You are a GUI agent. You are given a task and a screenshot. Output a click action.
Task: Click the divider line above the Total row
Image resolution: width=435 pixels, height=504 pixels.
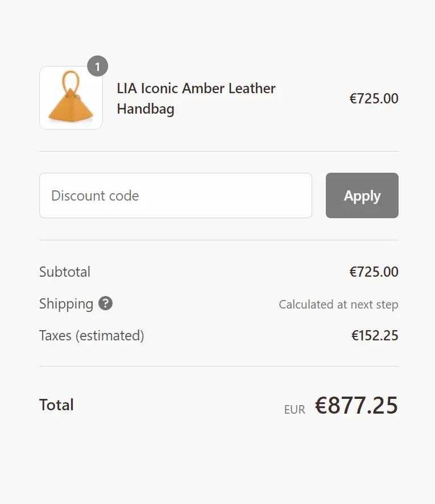tap(218, 366)
